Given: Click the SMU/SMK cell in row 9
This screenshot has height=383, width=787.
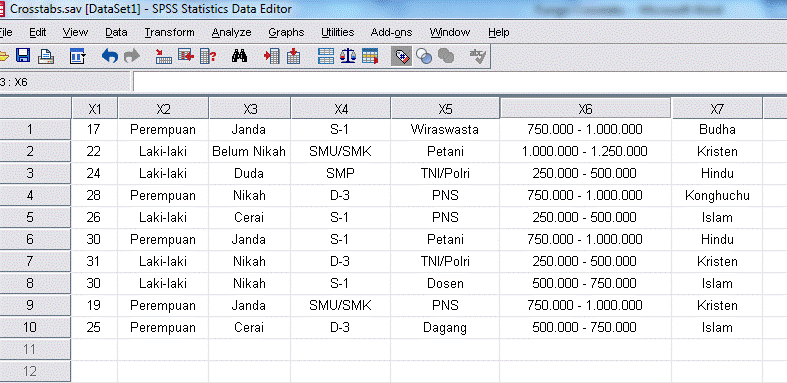Looking at the screenshot, I should 340,305.
